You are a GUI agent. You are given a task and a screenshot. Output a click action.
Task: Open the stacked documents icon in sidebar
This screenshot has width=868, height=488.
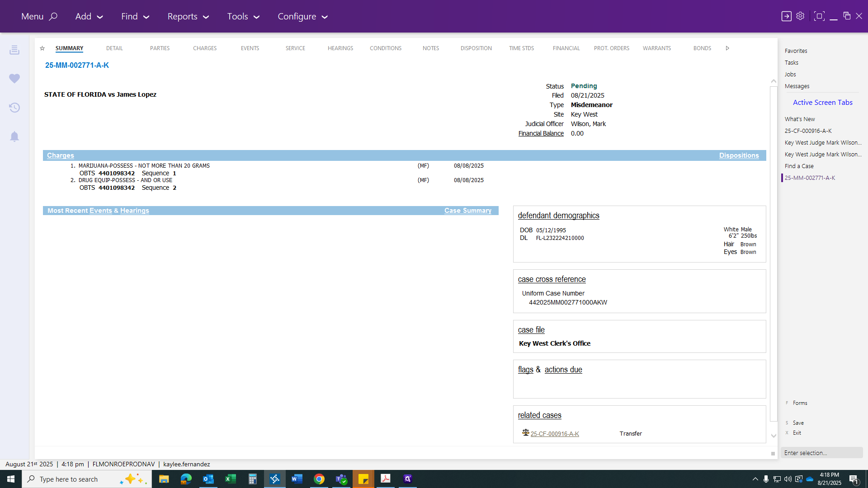point(14,50)
